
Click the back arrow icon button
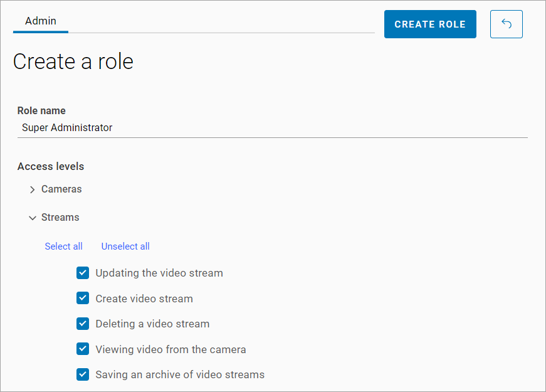point(506,24)
